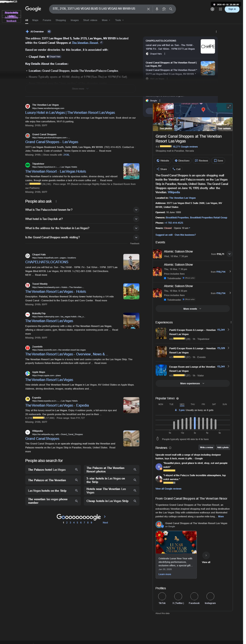
Task: Open the More search filters dropdown
Action: [106, 20]
